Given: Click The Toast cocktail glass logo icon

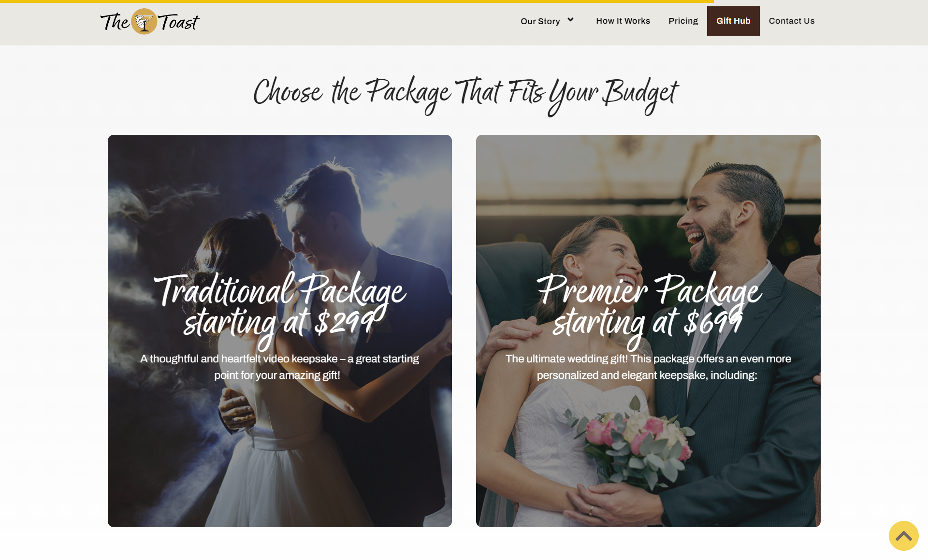Looking at the screenshot, I should point(144,21).
